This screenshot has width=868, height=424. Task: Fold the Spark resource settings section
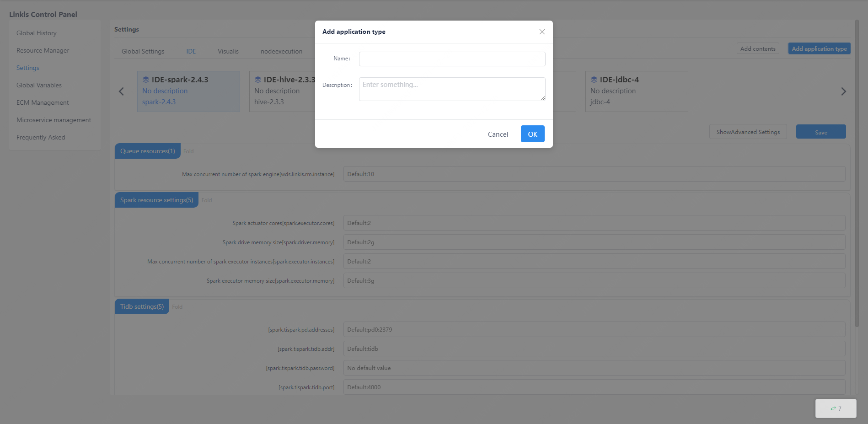point(207,200)
